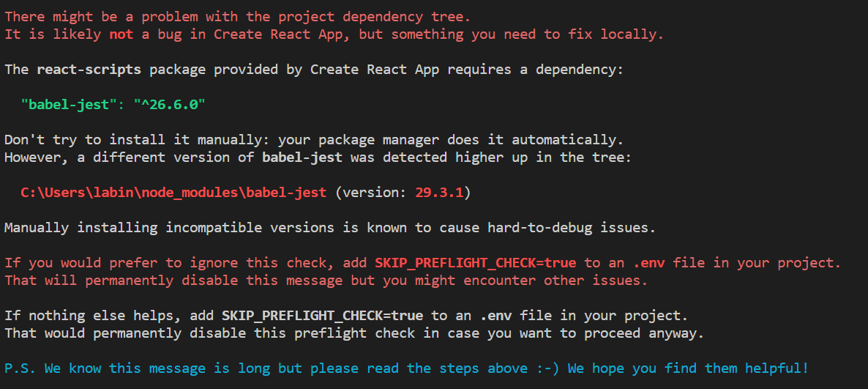The image size is (868, 389).
Task: Click the red path C:\Users\labin\node_modules\babel-jest
Action: (x=173, y=192)
